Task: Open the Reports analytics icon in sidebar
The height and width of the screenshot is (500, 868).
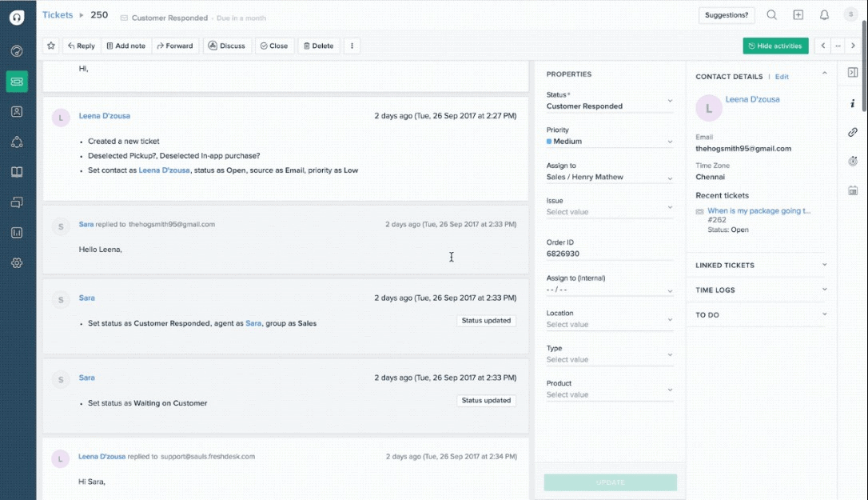Action: 17,232
